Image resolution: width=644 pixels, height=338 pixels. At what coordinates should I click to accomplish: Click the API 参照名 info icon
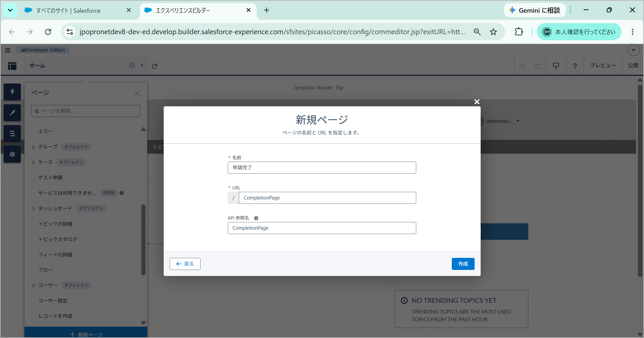256,218
